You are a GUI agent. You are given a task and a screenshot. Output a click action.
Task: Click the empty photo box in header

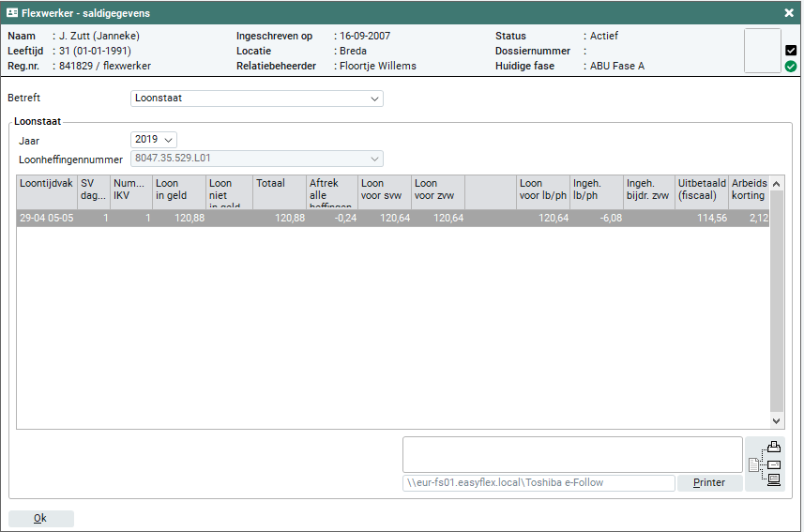pos(762,51)
